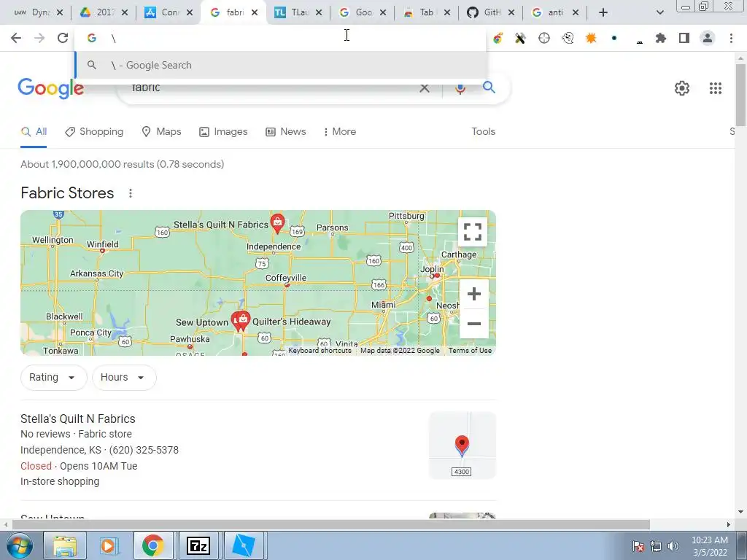This screenshot has height=560, width=747.
Task: Expand the map to fullscreen
Action: coord(473,232)
